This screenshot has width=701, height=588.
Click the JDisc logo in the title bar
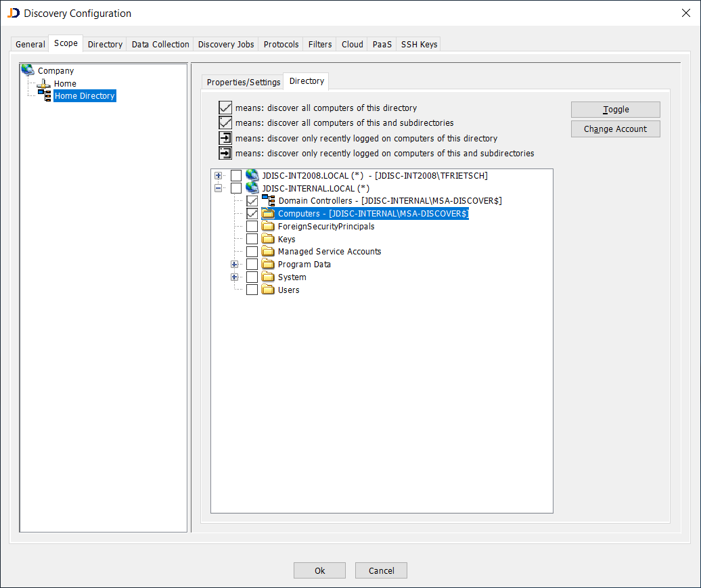click(13, 13)
